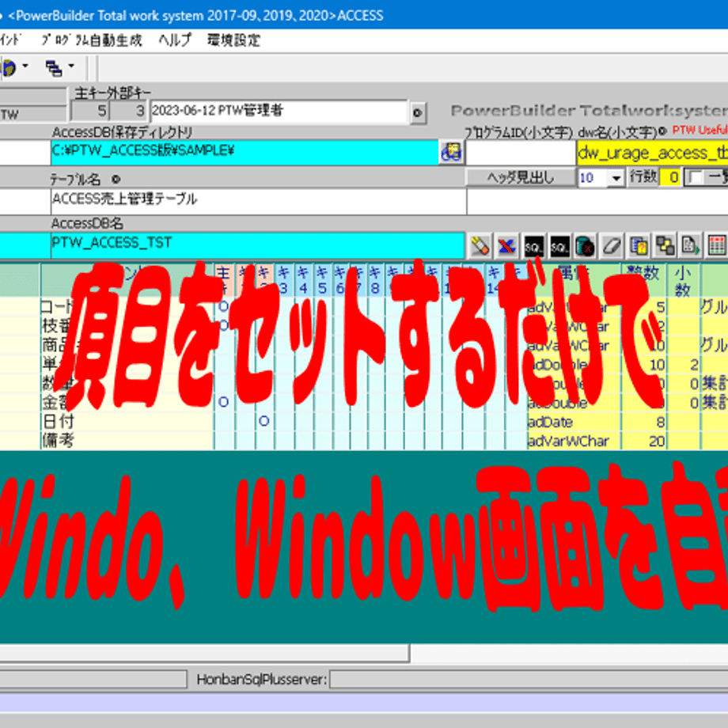Viewport: 728px width, 728px height.
Task: Click the 2023-06-12 PTW管理者 field
Action: coord(279,112)
